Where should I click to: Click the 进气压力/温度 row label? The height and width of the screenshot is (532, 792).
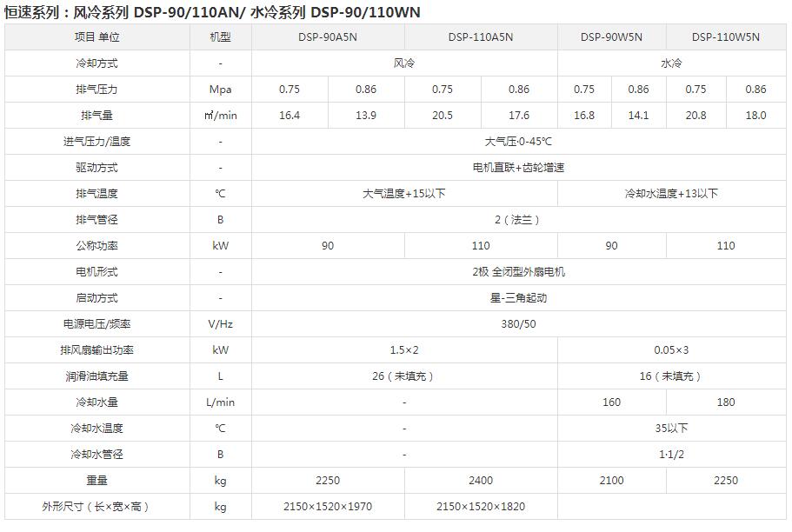pyautogui.click(x=97, y=142)
